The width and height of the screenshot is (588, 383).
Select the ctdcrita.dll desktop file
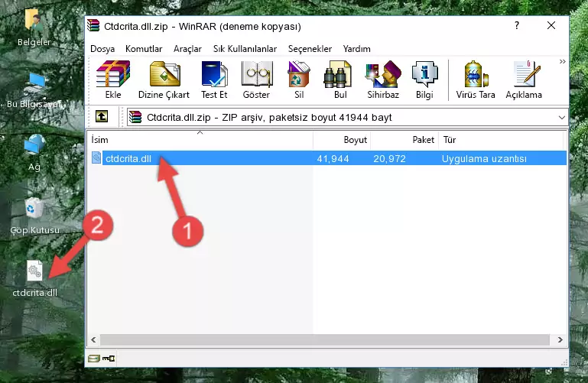35,279
